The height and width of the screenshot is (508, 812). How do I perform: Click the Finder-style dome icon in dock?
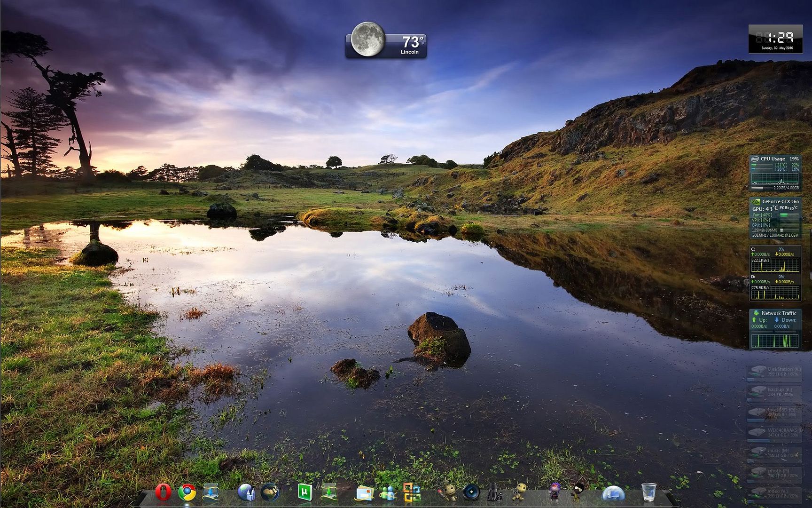[613, 493]
